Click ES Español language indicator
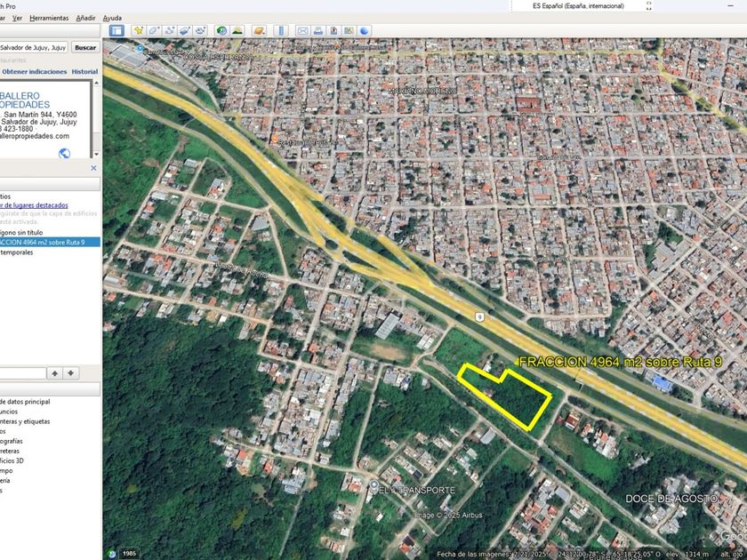Screen dimensions: 747x560 tap(578, 6)
